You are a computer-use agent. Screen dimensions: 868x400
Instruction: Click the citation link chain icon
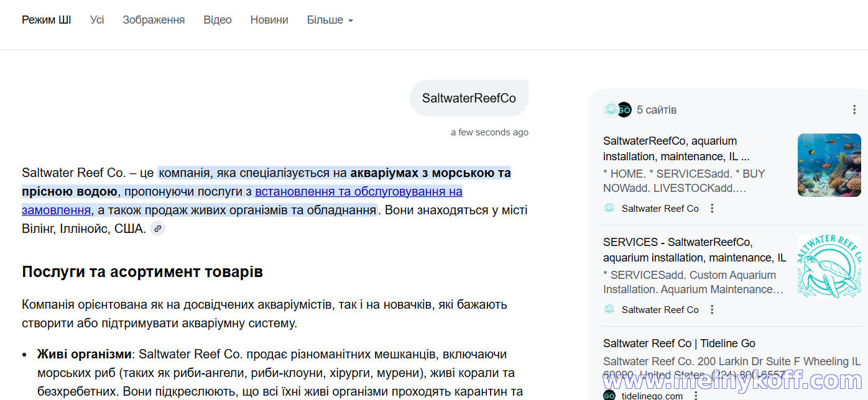tap(157, 229)
